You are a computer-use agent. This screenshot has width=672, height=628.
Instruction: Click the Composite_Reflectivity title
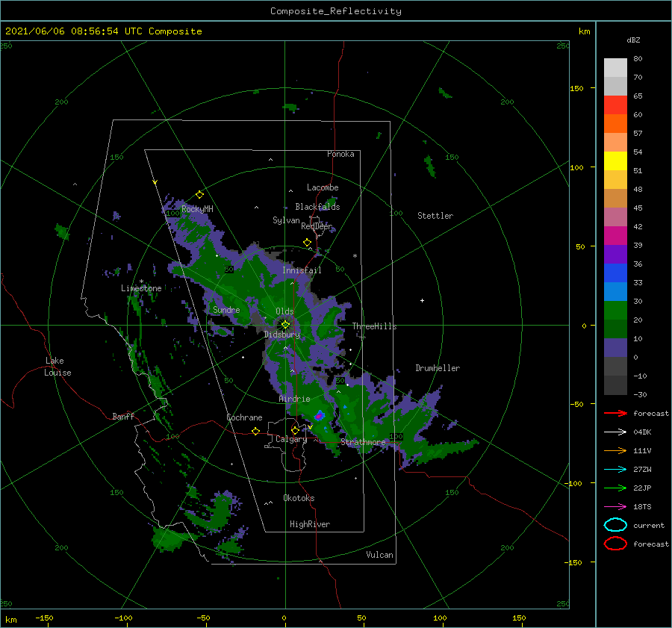click(x=335, y=11)
